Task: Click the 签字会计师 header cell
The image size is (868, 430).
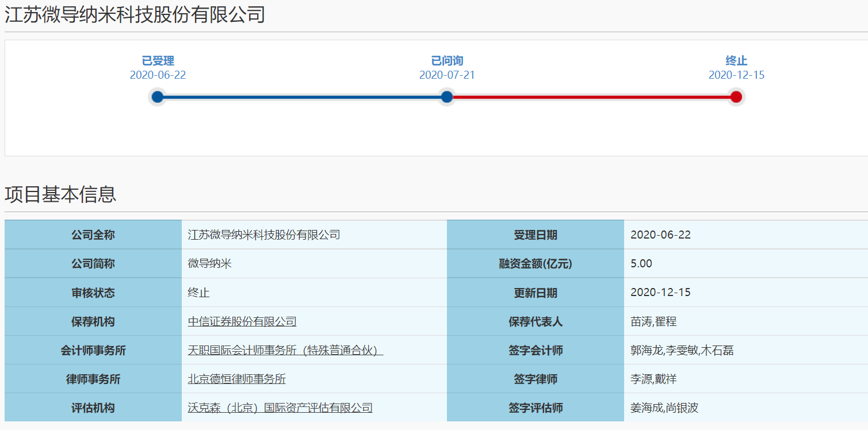Action: click(536, 350)
